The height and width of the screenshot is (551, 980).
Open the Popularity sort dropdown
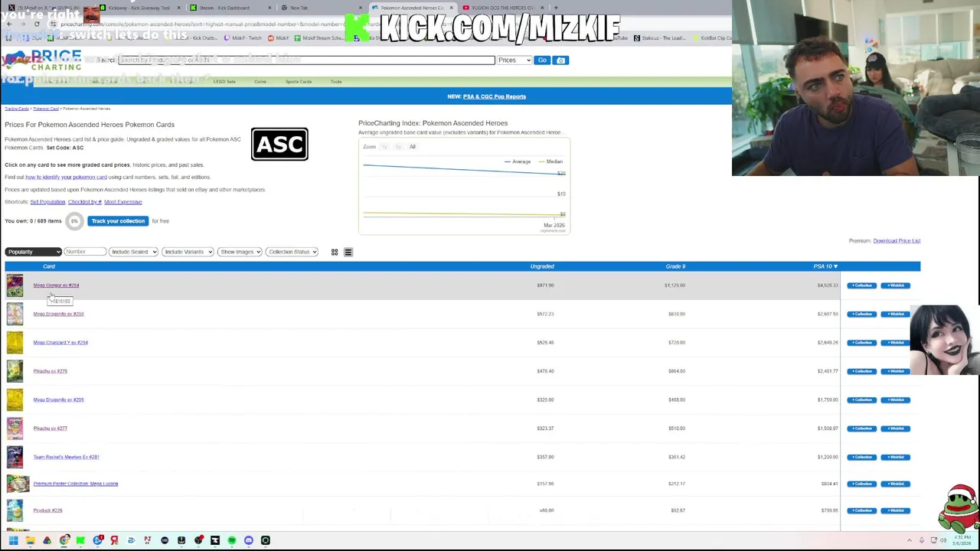[x=33, y=252]
